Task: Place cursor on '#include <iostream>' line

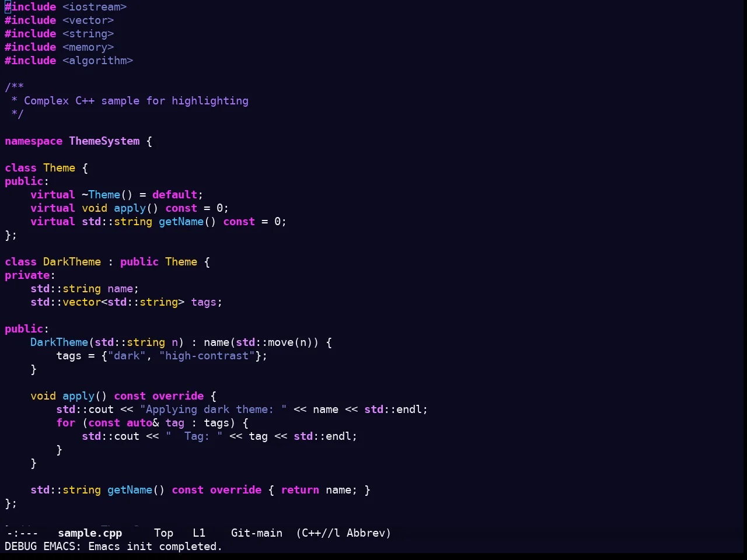Action: [x=66, y=7]
